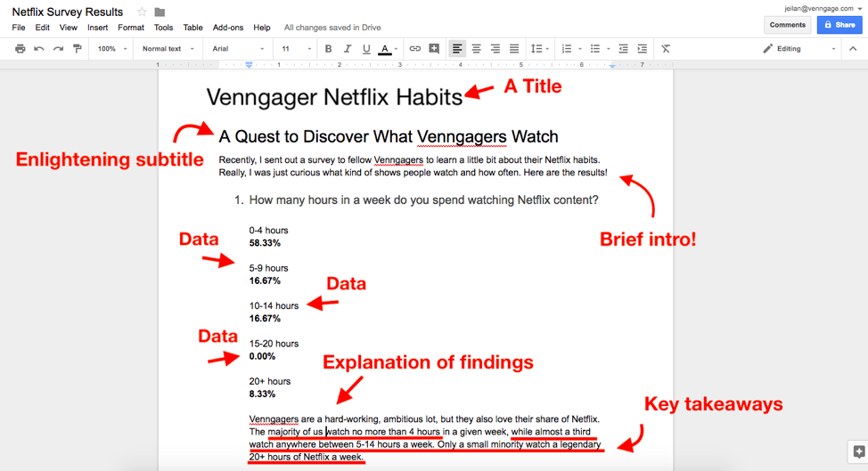
Task: Open the Edit menu
Action: (42, 27)
